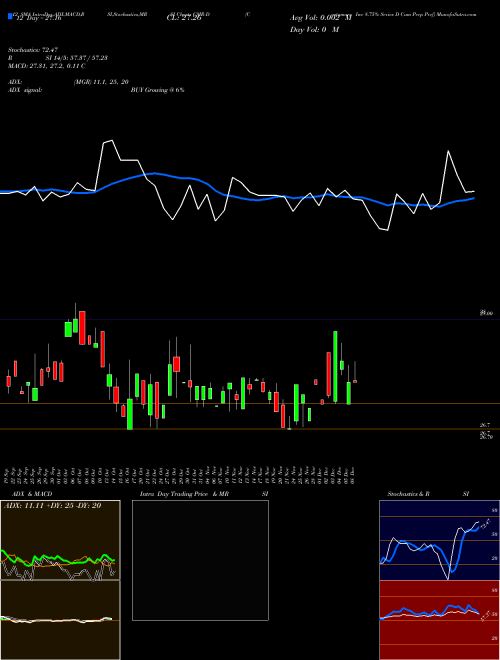
Task: Click the 'Intra Day Trading Price & MR' title
Action: tap(184, 494)
